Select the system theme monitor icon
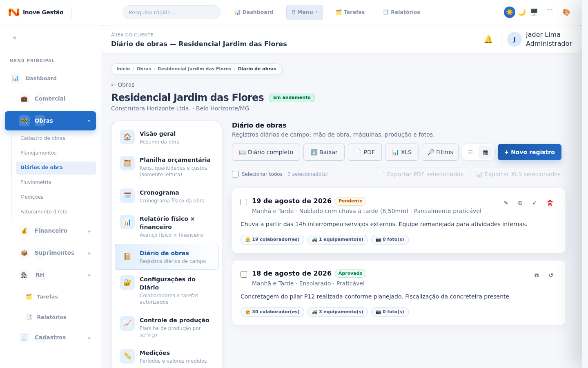This screenshot has height=368, width=588. click(x=534, y=12)
